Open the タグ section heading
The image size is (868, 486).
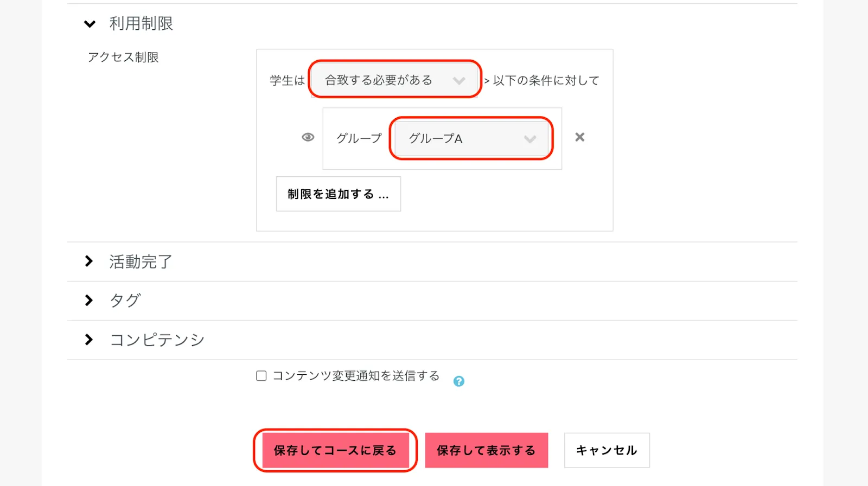125,300
